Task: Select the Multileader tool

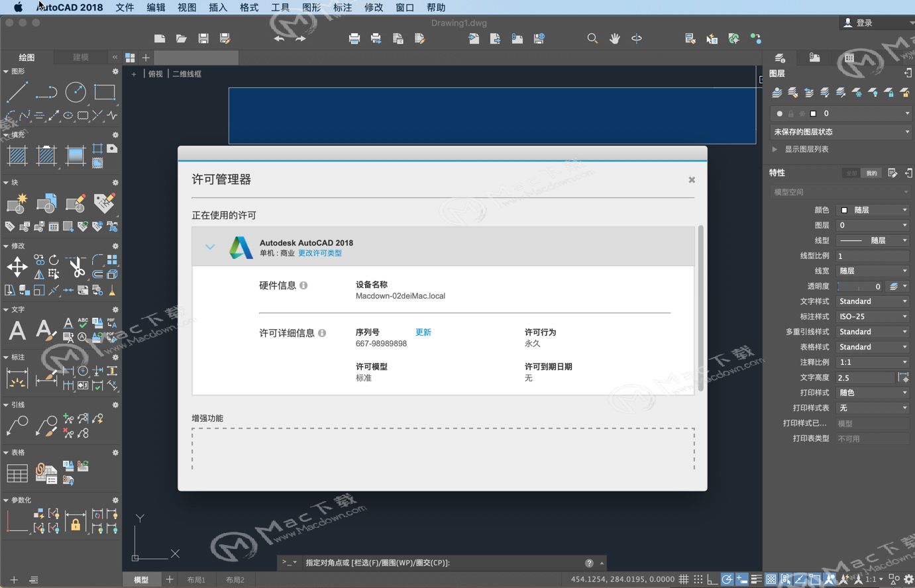Action: [x=17, y=425]
